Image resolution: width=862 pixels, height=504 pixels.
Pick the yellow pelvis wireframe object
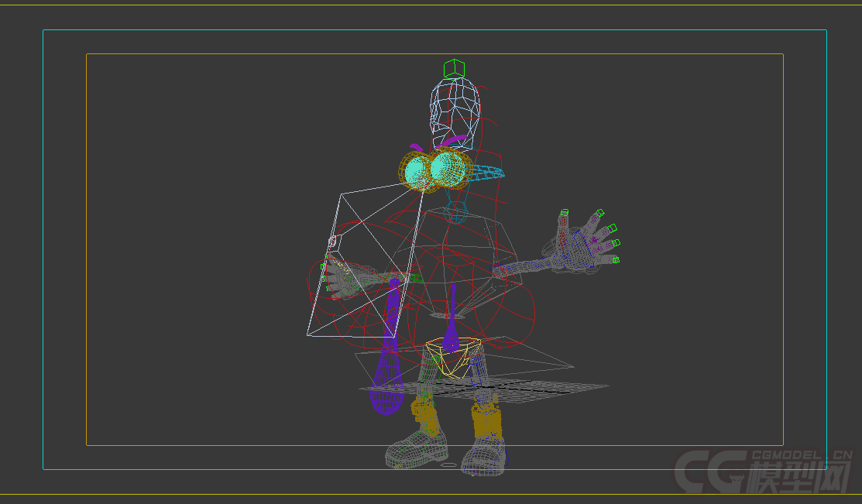click(x=452, y=359)
